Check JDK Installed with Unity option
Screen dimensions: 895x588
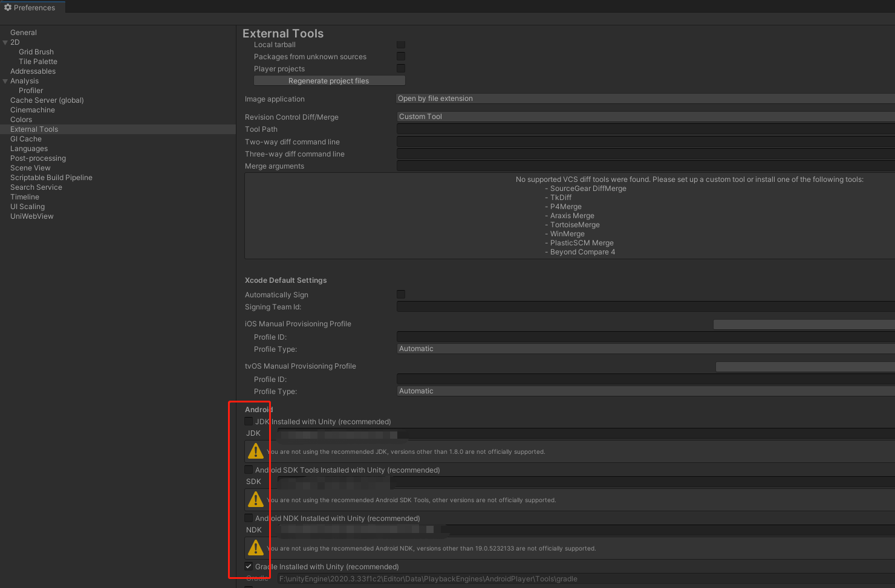pyautogui.click(x=249, y=421)
